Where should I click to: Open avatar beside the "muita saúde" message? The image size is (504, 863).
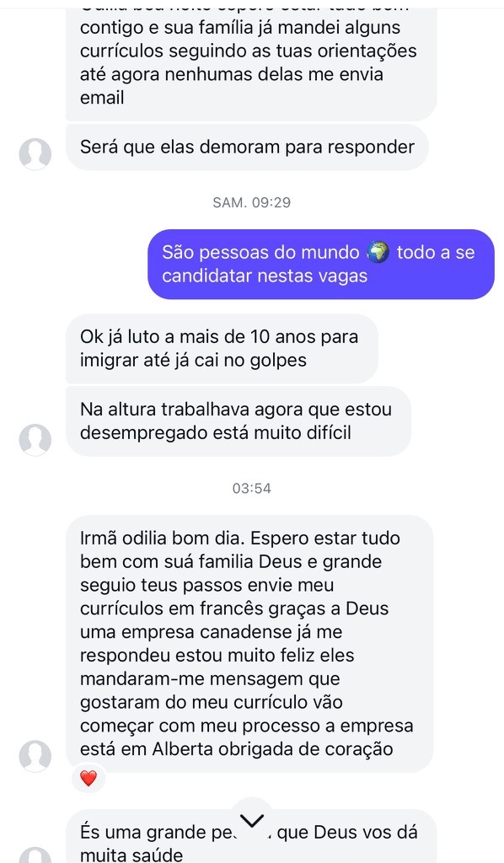coord(35,855)
